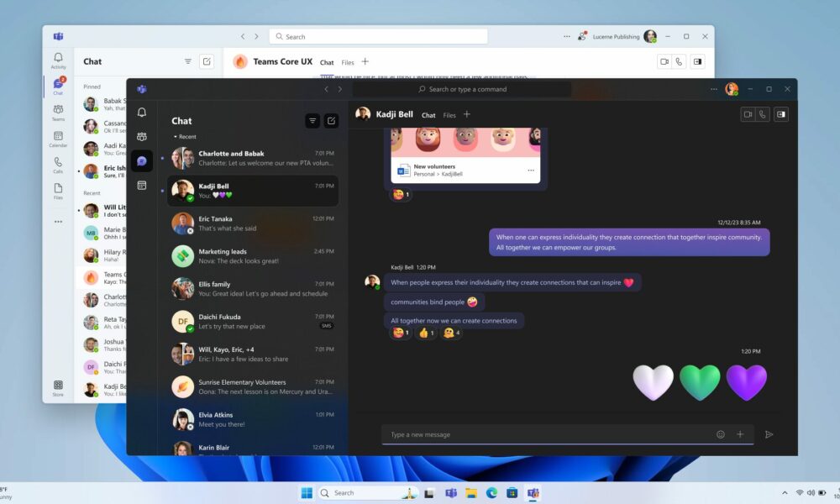Send message with arrow icon

(769, 434)
